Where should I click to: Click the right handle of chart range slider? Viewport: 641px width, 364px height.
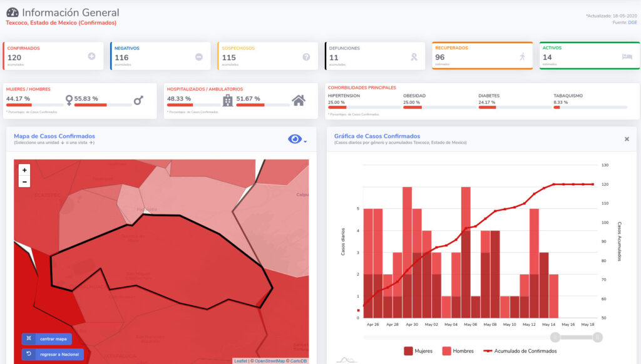[597, 337]
